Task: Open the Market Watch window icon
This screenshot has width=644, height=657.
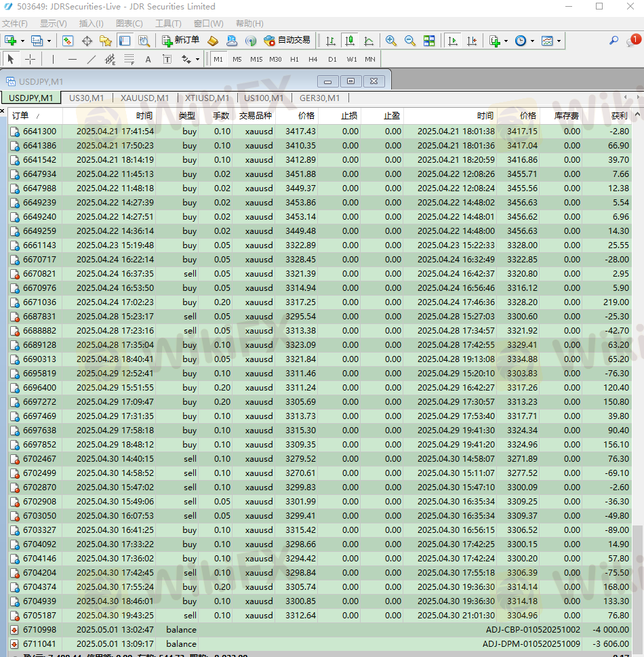Action: pyautogui.click(x=68, y=41)
